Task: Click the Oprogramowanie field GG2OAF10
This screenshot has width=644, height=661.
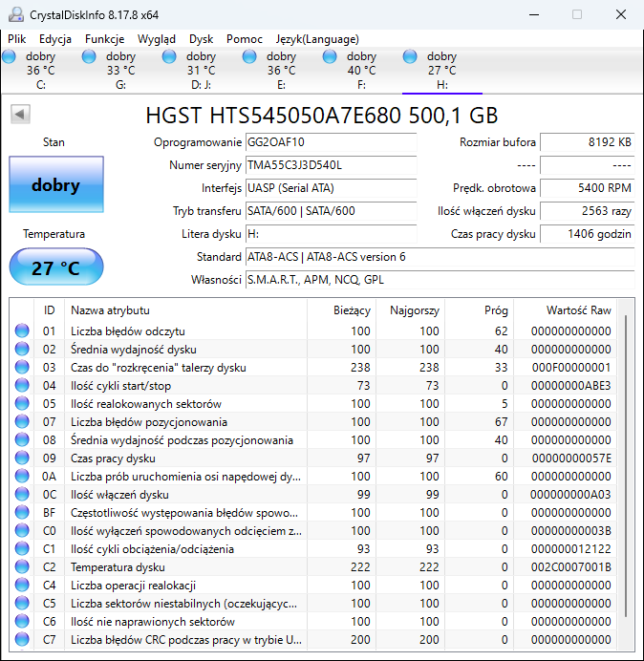Action: [331, 142]
